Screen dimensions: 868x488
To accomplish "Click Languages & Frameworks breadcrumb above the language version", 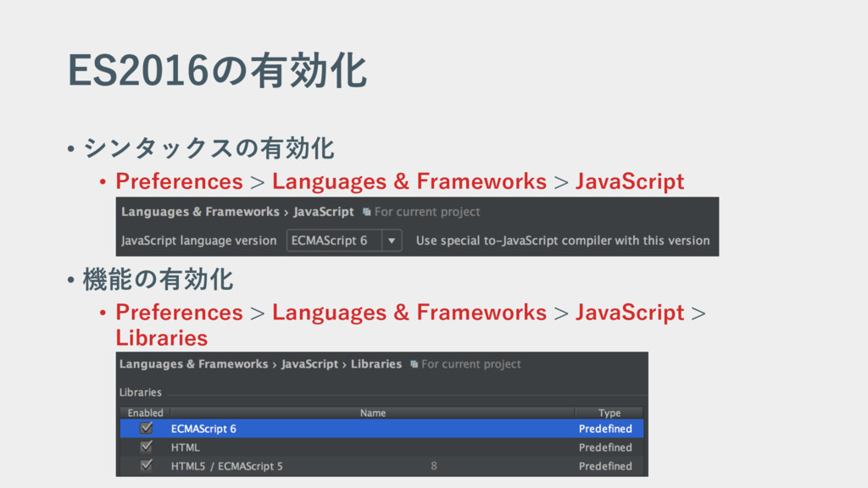I will coord(200,212).
